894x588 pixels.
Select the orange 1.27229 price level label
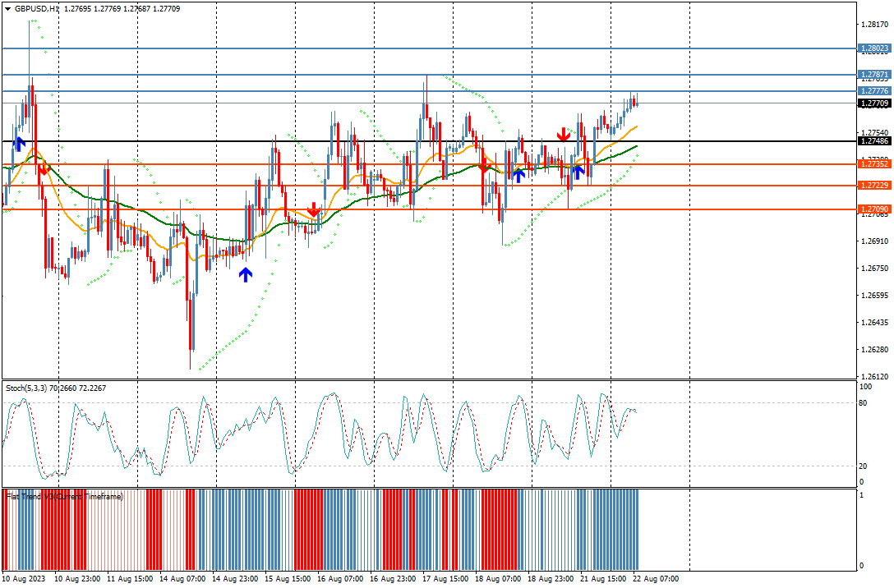(x=874, y=186)
